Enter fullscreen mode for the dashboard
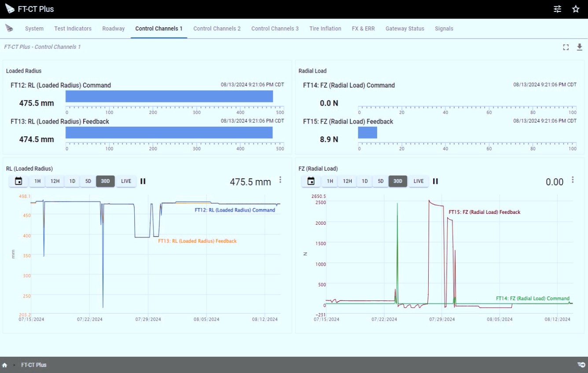The image size is (588, 373). click(566, 48)
